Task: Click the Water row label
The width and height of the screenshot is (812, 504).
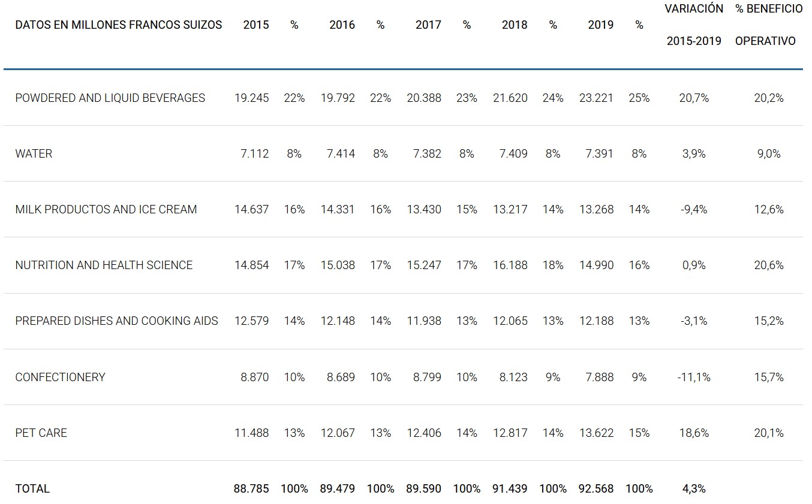Action: point(34,154)
